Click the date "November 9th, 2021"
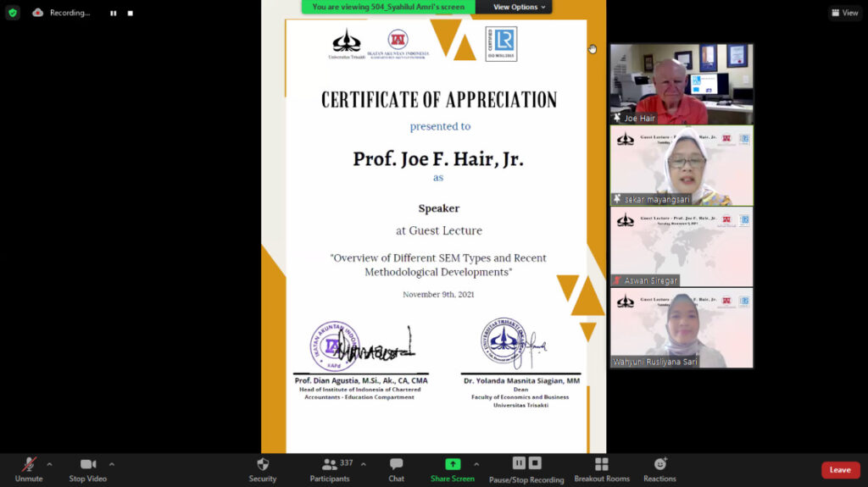Viewport: 868px width, 487px height. [x=438, y=295]
